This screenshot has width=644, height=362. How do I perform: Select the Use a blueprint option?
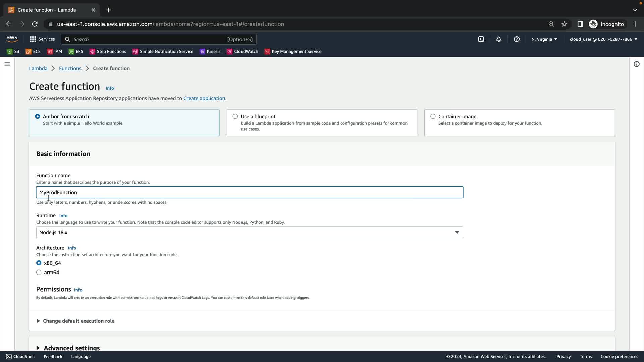tap(235, 116)
